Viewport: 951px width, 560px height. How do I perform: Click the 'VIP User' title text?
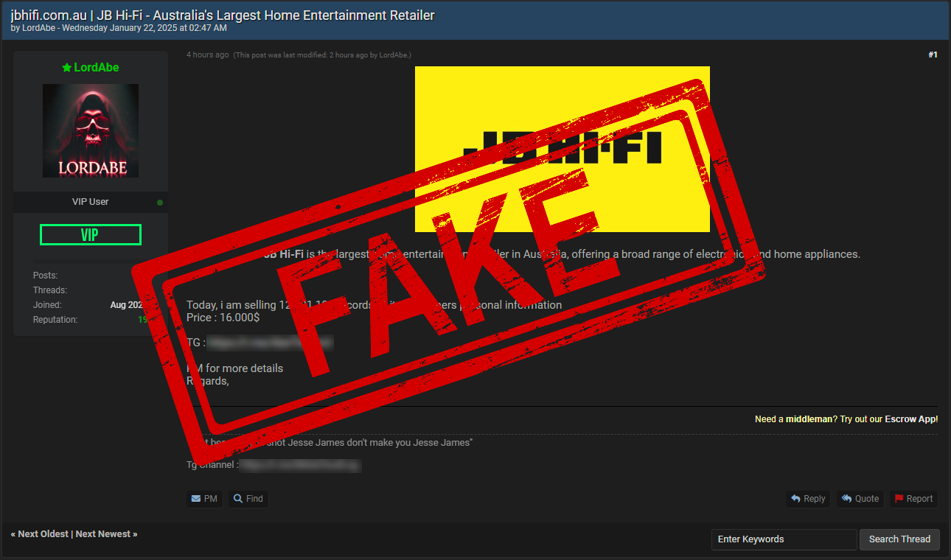click(91, 202)
